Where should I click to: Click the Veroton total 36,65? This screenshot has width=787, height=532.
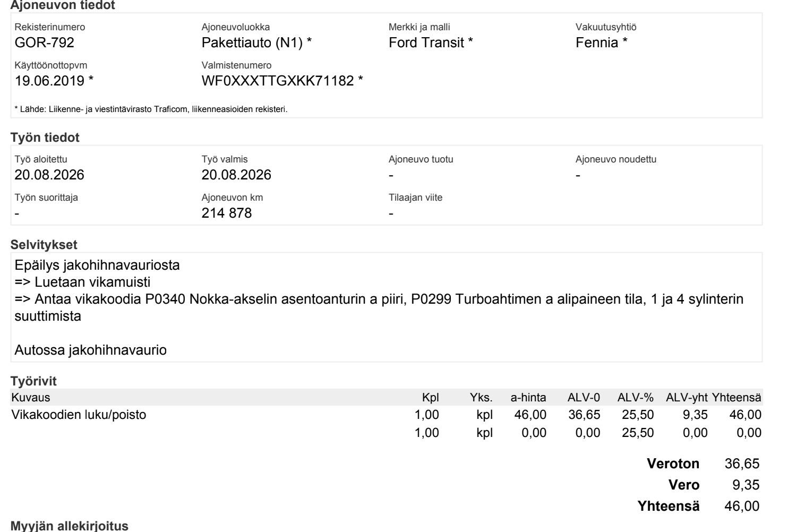point(742,464)
